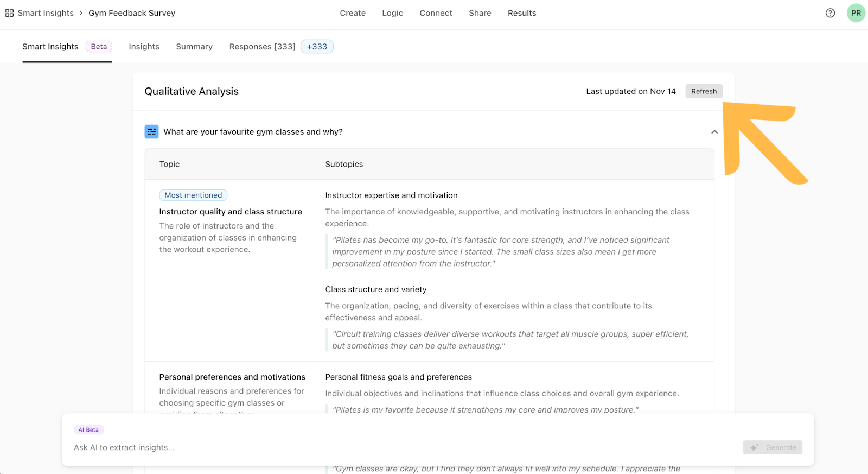This screenshot has width=868, height=474.
Task: Select Personal preferences and motivations topic
Action: click(232, 377)
